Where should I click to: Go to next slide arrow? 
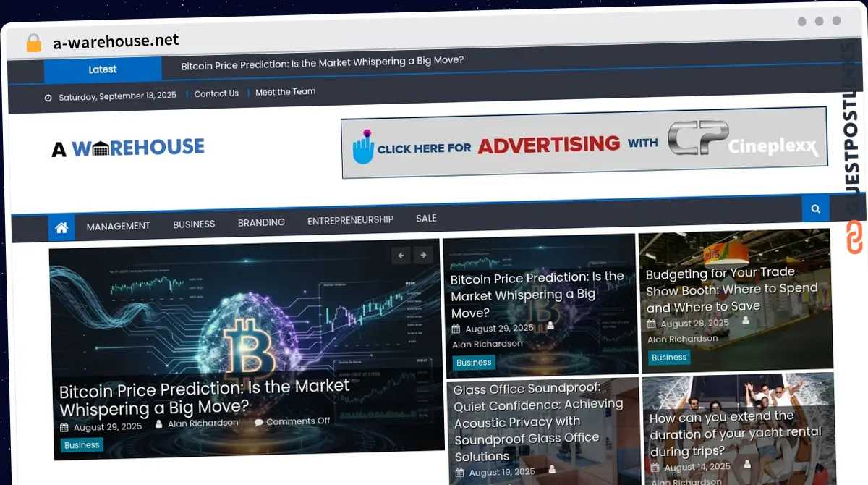pyautogui.click(x=423, y=255)
